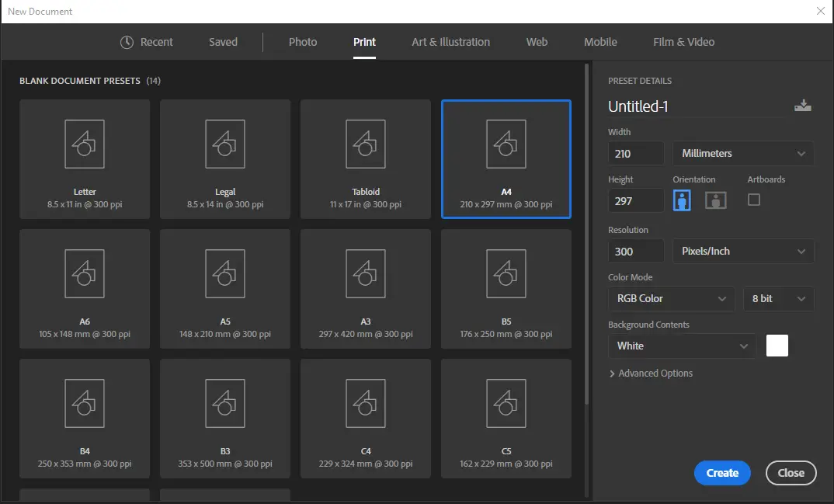Switch to the Mobile tab
The image size is (834, 504).
click(x=600, y=42)
